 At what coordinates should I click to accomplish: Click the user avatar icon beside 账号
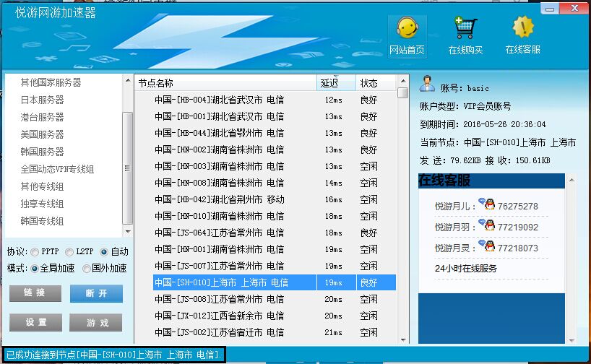click(x=427, y=84)
